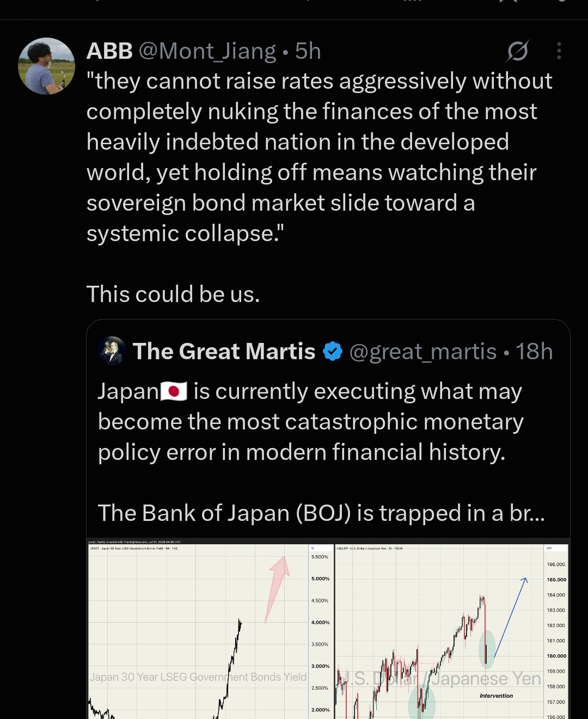Screen dimensions: 588x719
Task: Tap The Great Martis avatar in quoted post
Action: click(112, 351)
